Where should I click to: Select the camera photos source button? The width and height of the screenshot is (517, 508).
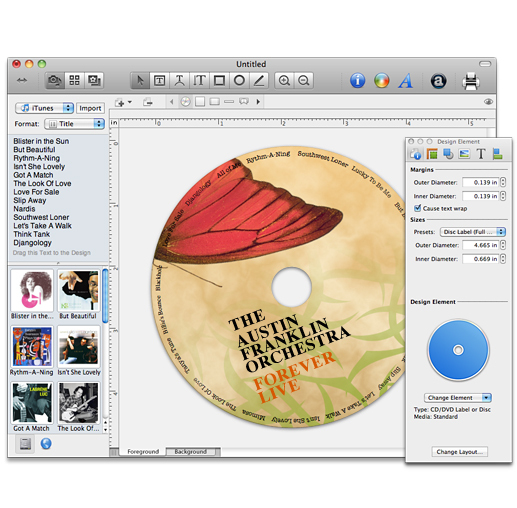coord(55,80)
